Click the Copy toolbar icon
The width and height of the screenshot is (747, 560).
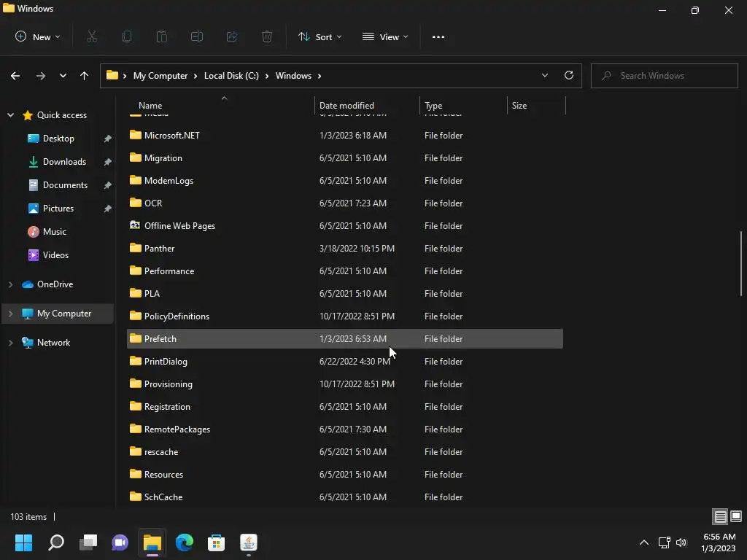[127, 36]
